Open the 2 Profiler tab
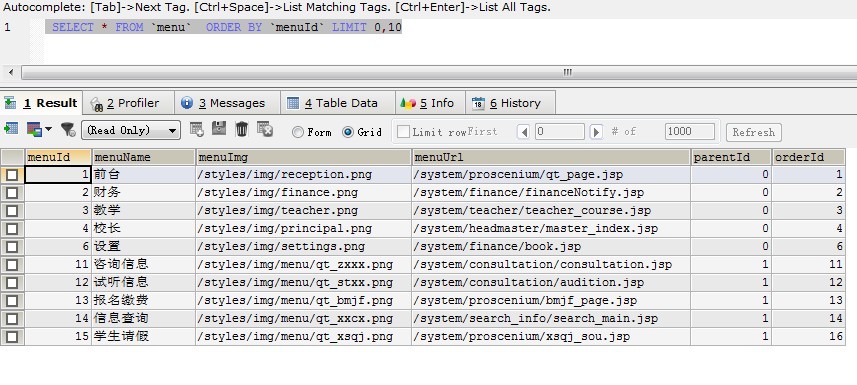Image resolution: width=857 pixels, height=385 pixels. (128, 103)
